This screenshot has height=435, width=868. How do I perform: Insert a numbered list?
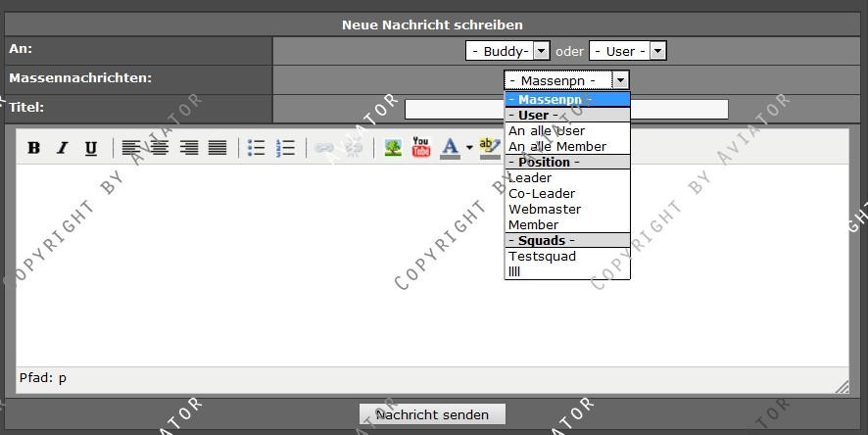click(286, 148)
